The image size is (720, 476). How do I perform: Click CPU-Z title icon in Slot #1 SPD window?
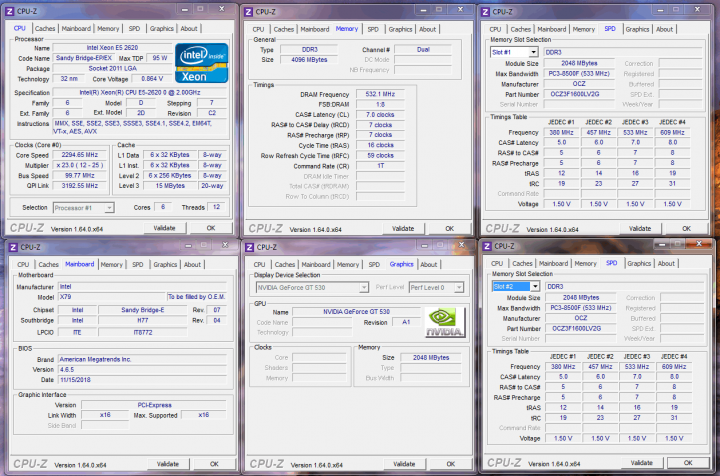(485, 12)
